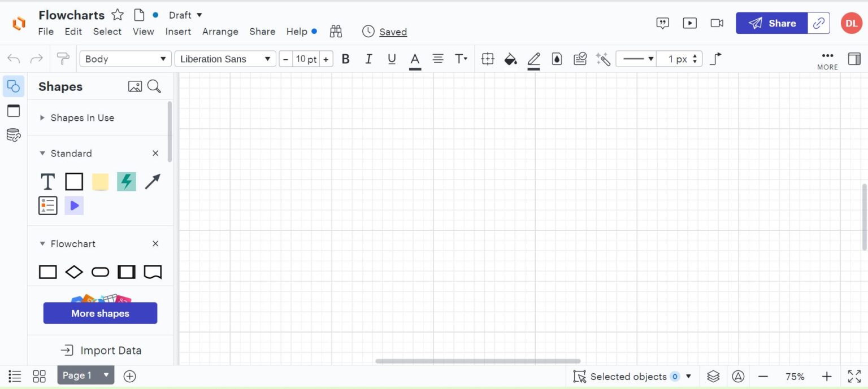Toggle bold text formatting
This screenshot has height=389, width=868.
[x=345, y=59]
